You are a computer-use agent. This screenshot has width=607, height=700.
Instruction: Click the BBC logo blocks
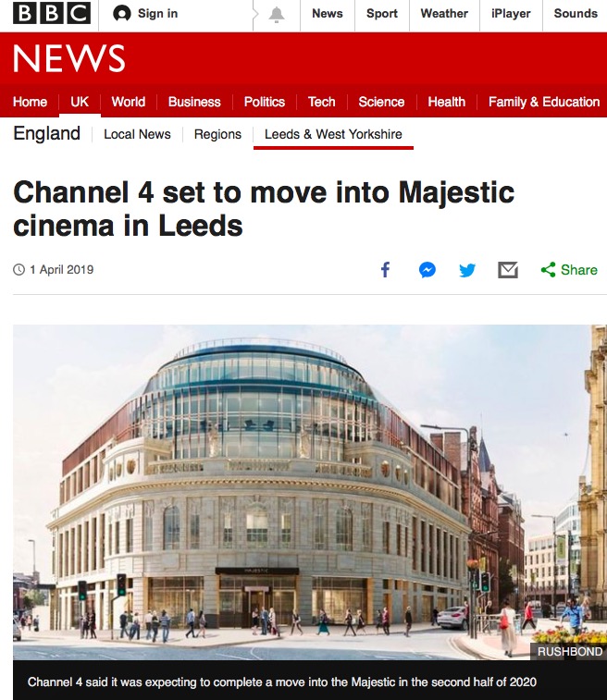coord(52,13)
